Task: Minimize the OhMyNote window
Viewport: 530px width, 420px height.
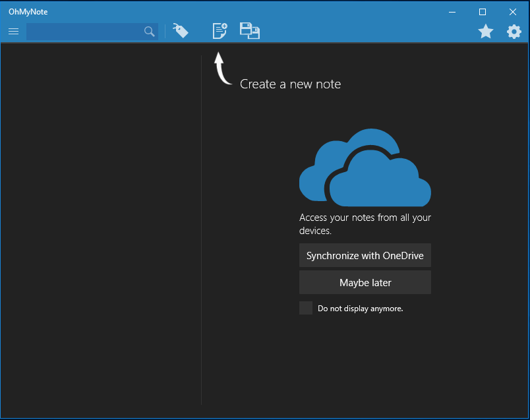Action: click(x=452, y=12)
